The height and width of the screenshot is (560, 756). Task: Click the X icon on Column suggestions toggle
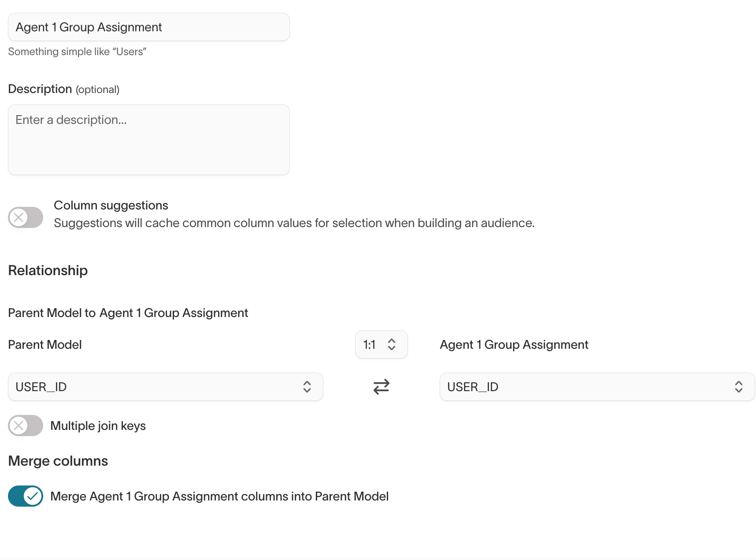pos(18,217)
